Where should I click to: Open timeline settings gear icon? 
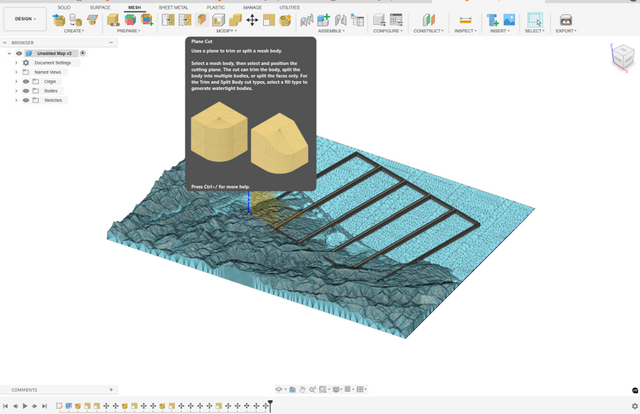pyautogui.click(x=634, y=406)
